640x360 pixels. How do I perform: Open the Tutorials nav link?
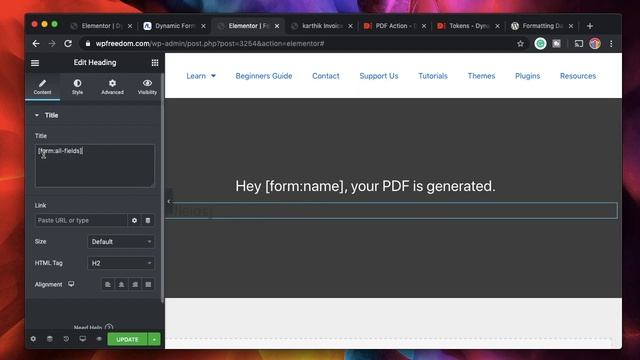433,76
